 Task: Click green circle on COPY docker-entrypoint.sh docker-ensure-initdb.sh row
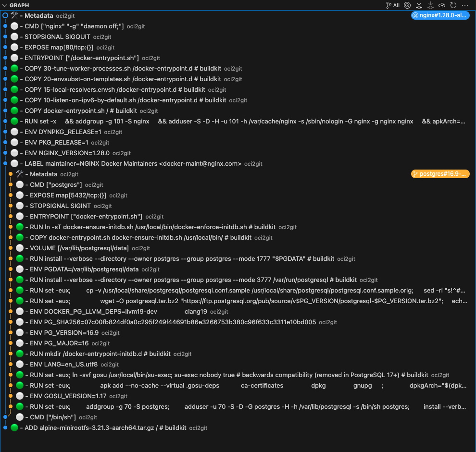20,237
